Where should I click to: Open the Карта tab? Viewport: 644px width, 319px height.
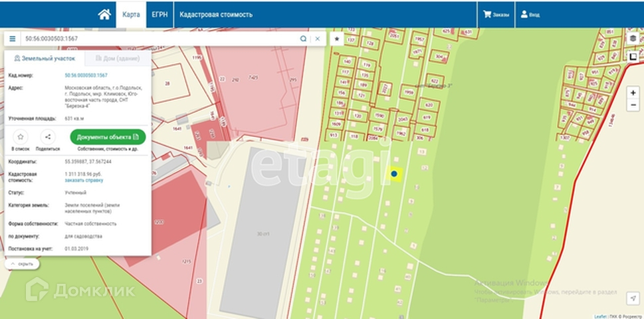click(131, 15)
